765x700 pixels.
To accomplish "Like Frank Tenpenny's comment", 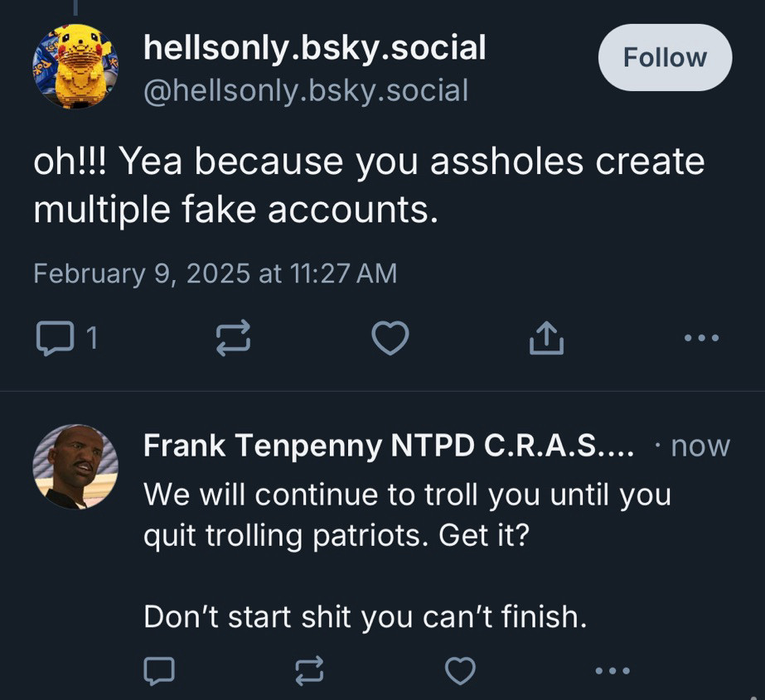I will coord(460,671).
